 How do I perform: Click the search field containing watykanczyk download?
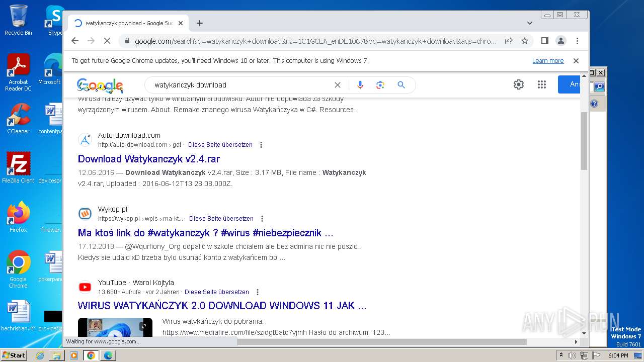240,85
